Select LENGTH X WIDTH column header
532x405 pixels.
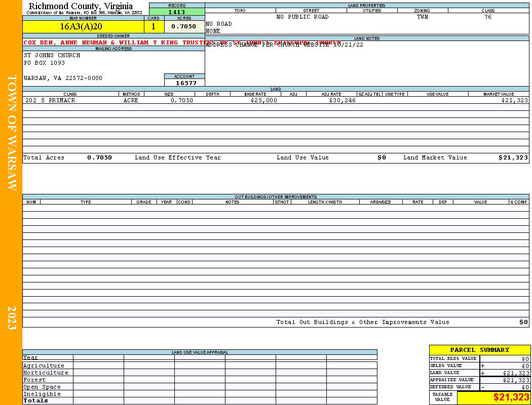click(325, 202)
